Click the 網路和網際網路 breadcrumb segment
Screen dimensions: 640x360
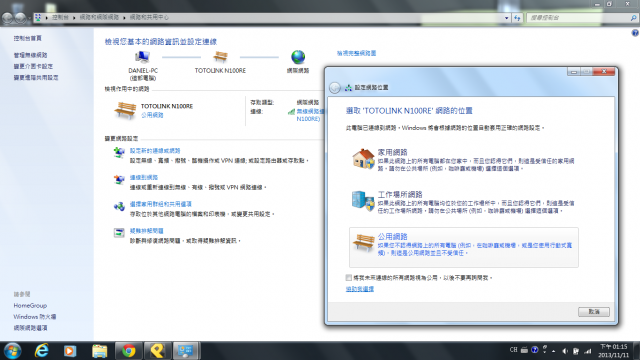pos(99,18)
